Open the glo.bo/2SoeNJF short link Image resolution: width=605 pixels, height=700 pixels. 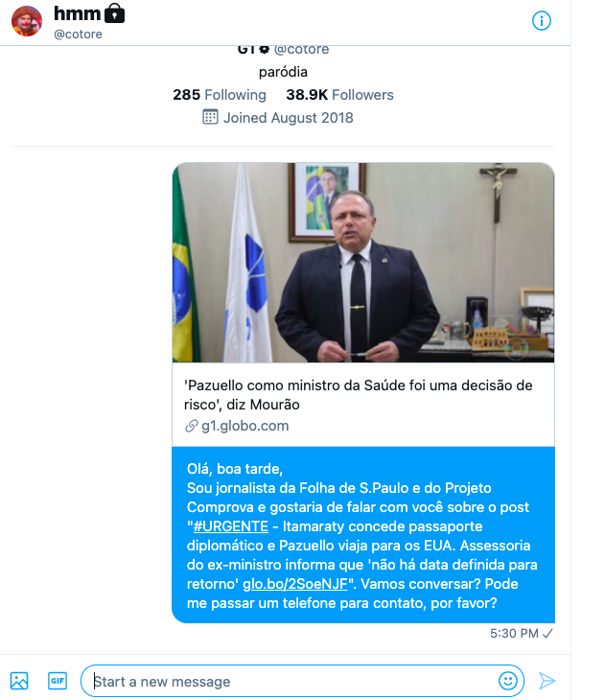[x=295, y=584]
